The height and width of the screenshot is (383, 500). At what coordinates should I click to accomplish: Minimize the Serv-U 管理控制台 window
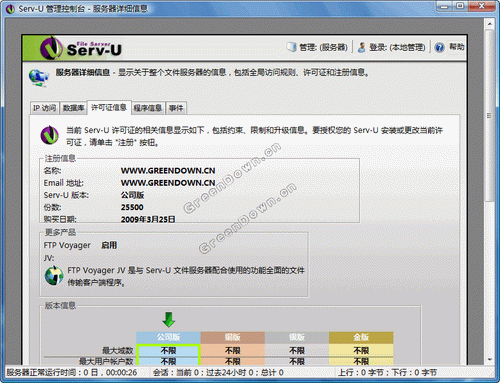click(x=444, y=6)
